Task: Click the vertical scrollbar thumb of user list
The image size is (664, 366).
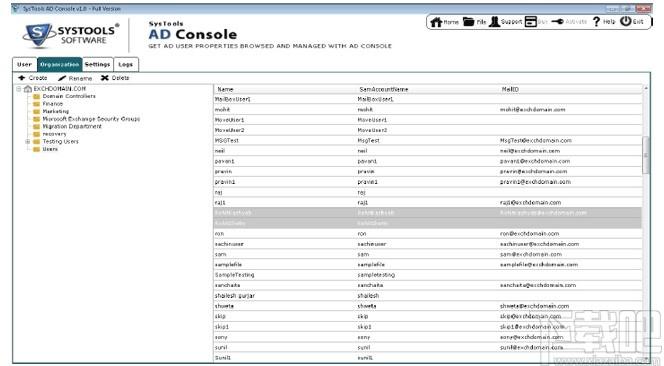Action: pyautogui.click(x=646, y=155)
